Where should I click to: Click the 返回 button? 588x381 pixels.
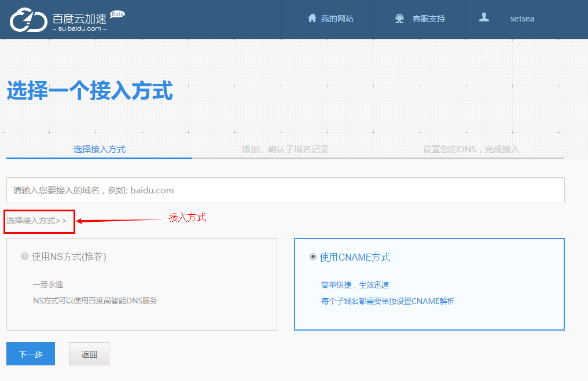point(89,354)
